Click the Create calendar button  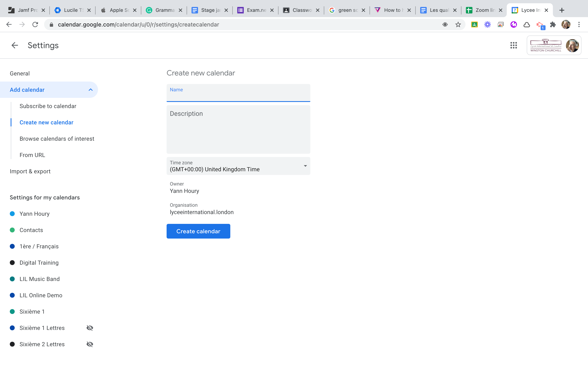coord(198,231)
